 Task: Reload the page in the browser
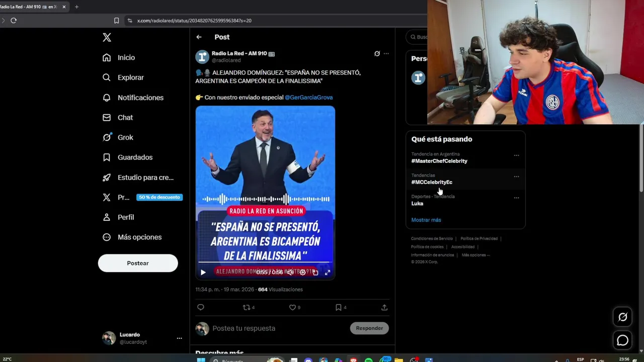pos(14,21)
